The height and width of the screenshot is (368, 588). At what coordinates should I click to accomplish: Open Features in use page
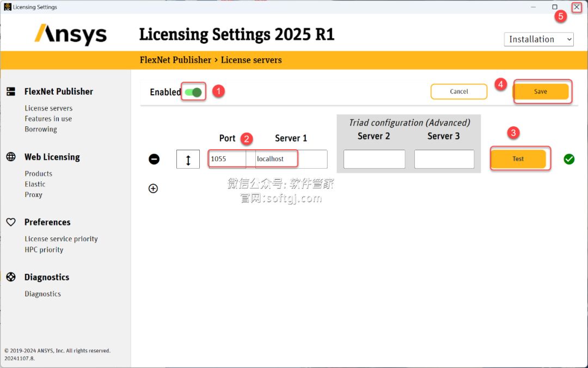(48, 119)
